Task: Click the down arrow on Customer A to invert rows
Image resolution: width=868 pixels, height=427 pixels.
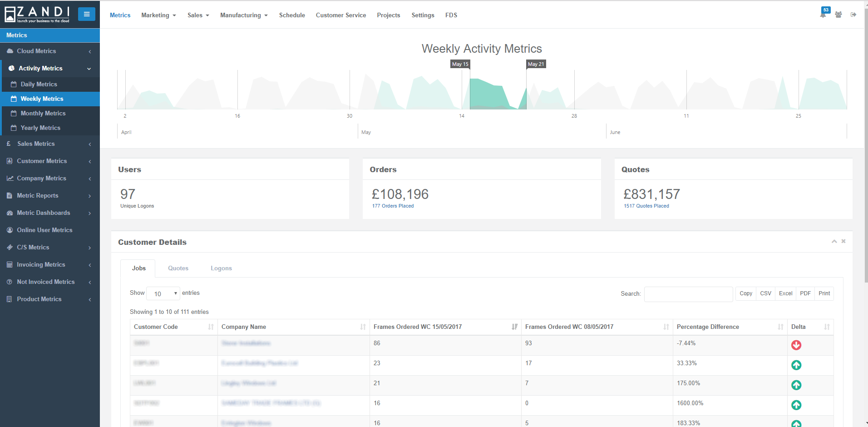Action: [796, 345]
